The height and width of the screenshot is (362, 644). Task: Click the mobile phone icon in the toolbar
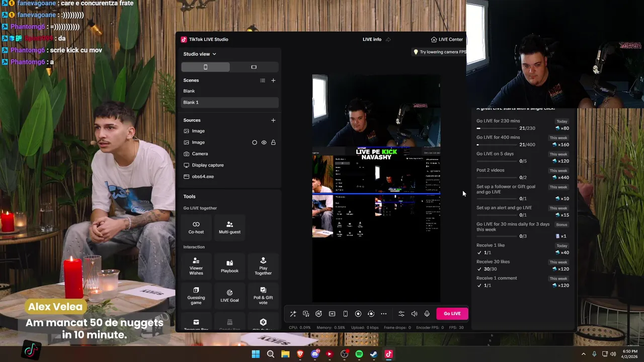point(345,314)
